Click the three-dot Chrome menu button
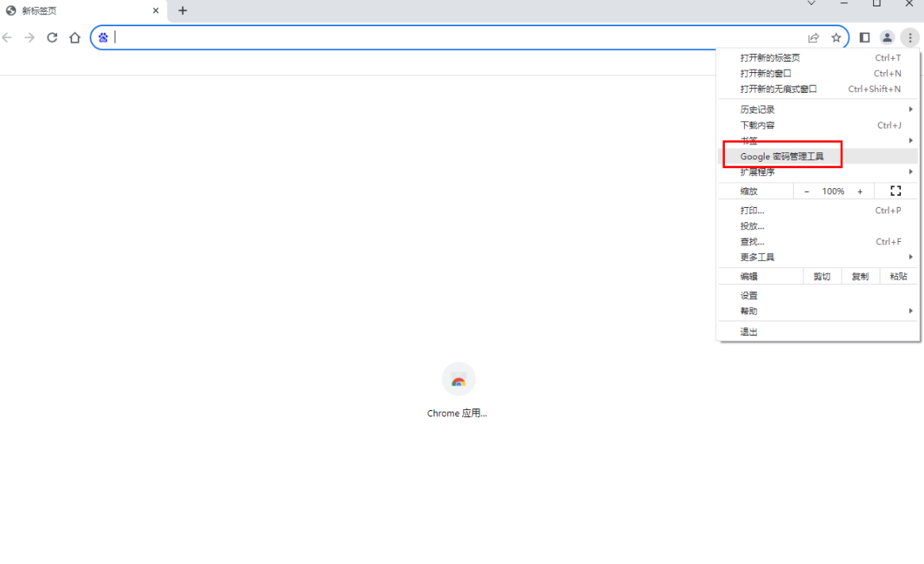Image resolution: width=924 pixels, height=564 pixels. (910, 38)
